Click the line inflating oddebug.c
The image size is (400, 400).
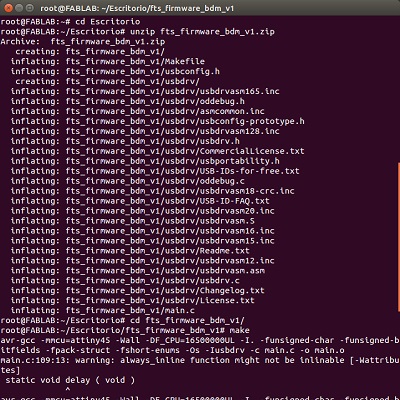click(x=128, y=182)
